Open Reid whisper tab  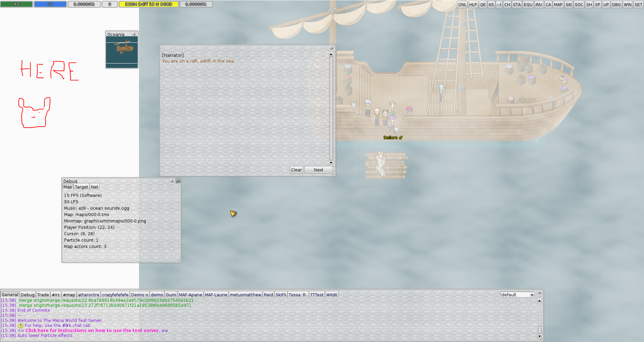[268, 295]
